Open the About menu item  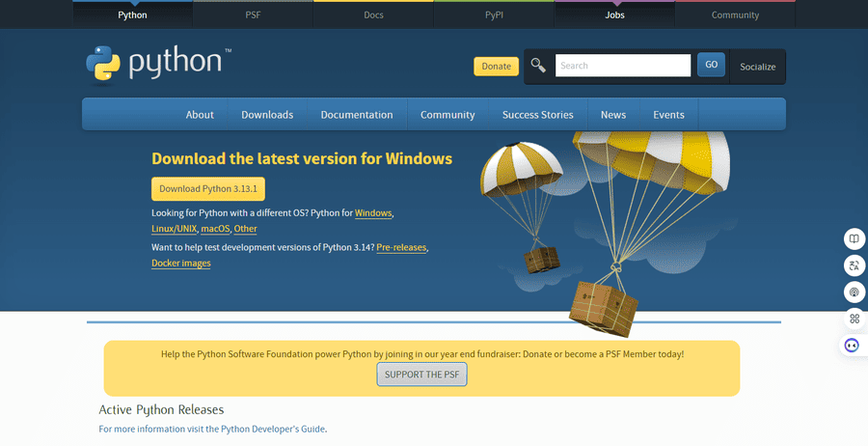(x=200, y=114)
